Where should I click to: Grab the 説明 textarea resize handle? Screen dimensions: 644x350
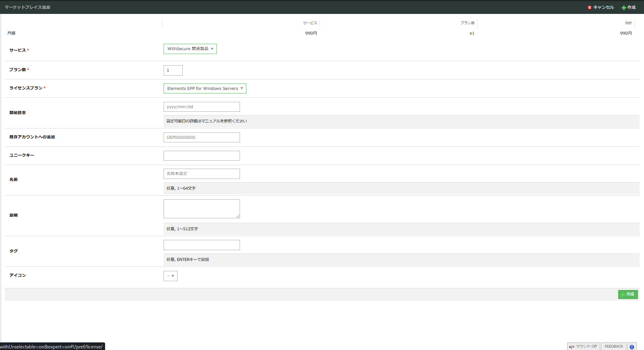coord(238,216)
